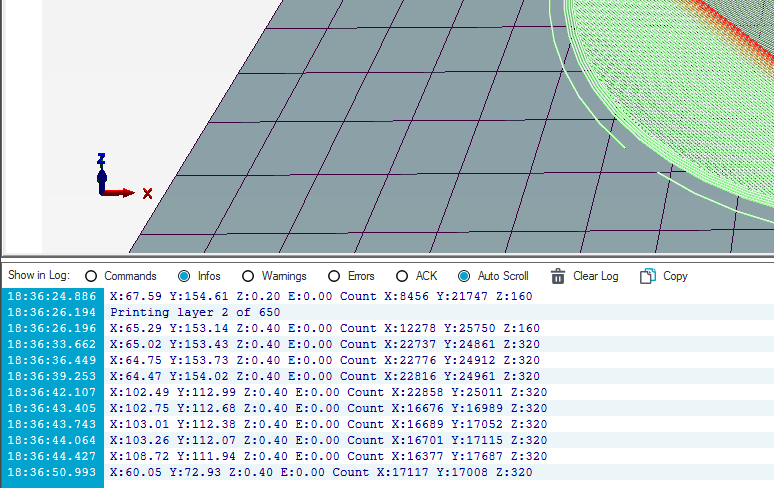Click the XZ axis gizmo in 3D view
The height and width of the screenshot is (488, 774).
point(123,176)
